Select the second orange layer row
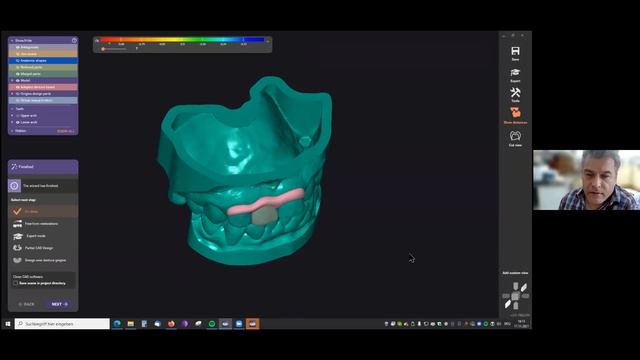 (43, 54)
